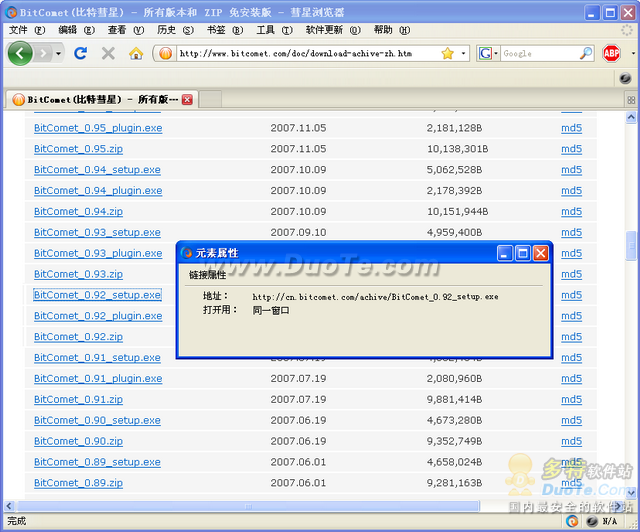Click the BitComet_0.93.zip link
640x532 pixels.
pos(78,274)
